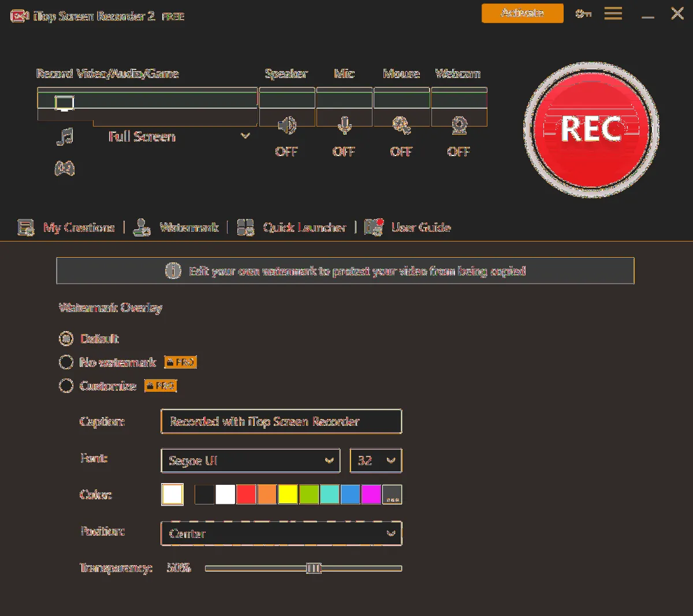Open the font size 32 dropdown
Screen dimensions: 693x616
pos(376,461)
